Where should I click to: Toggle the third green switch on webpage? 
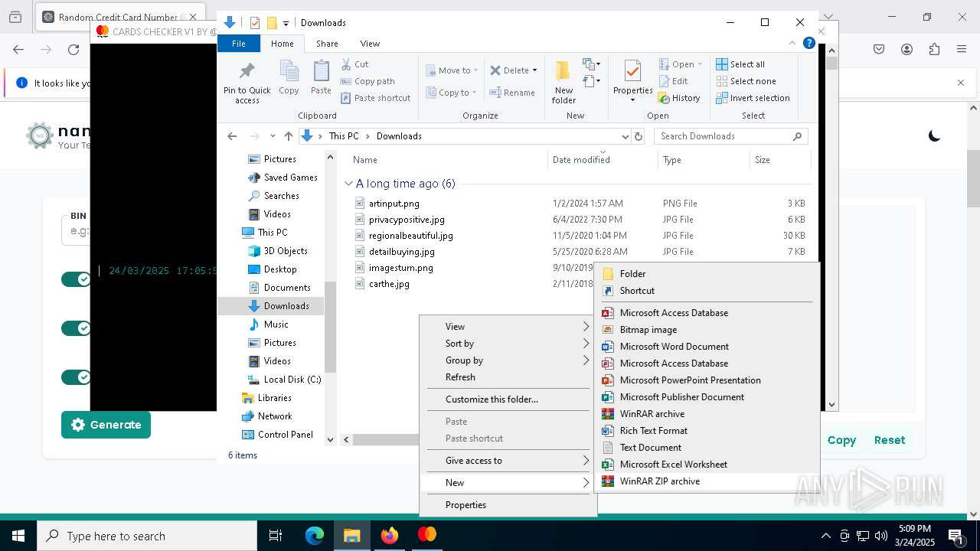point(76,377)
